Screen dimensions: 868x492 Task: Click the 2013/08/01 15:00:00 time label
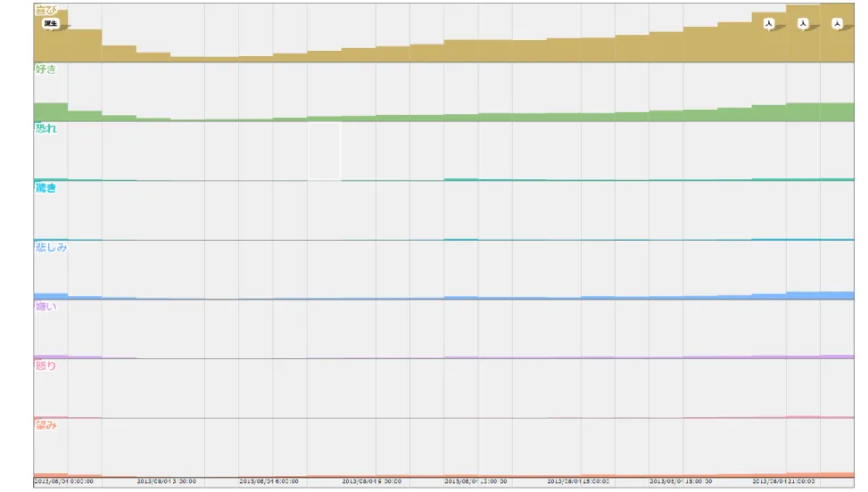coord(578,481)
